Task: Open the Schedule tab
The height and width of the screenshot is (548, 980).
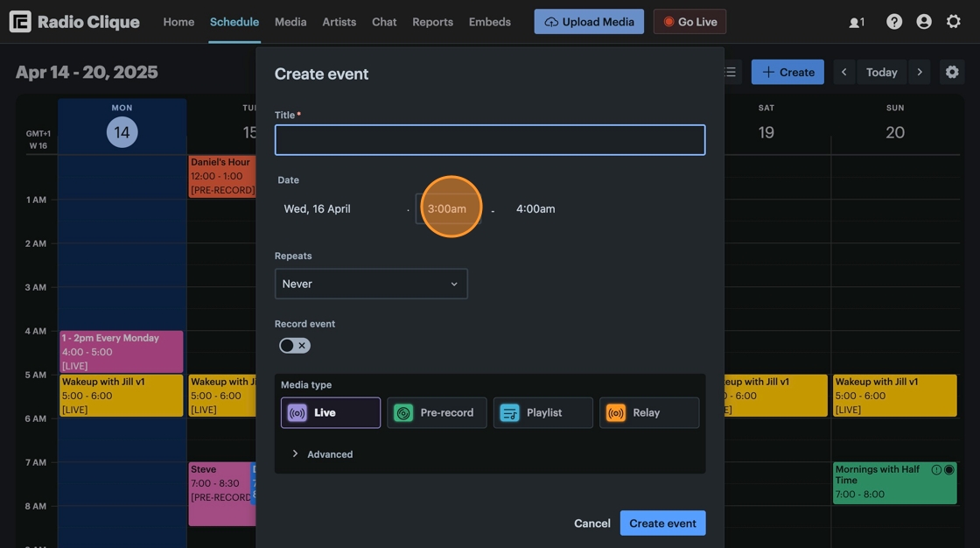Action: click(x=234, y=22)
